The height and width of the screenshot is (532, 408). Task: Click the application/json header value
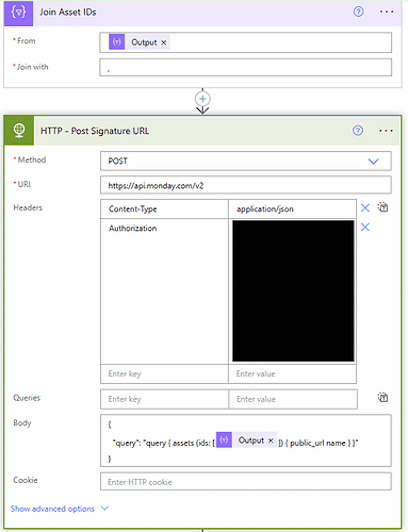(292, 209)
